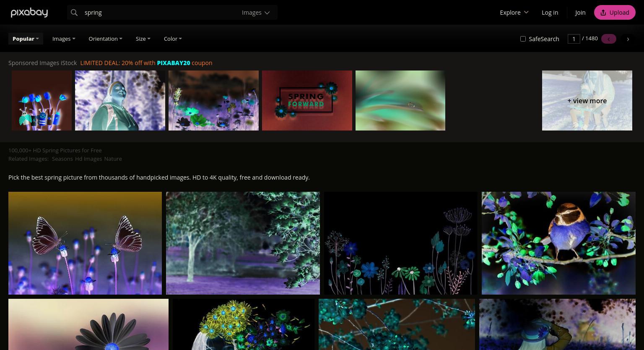Click the 100,000+ HD Spring Pictures heading
This screenshot has height=350, width=644.
(55, 150)
